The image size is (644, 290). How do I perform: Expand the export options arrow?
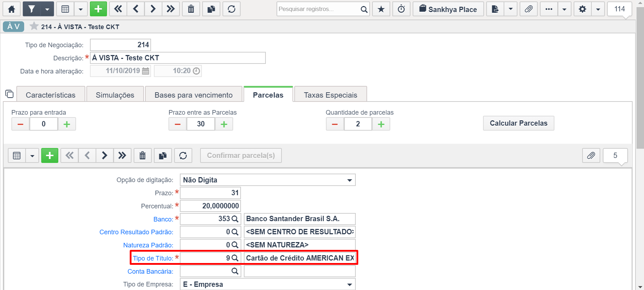[x=511, y=9]
